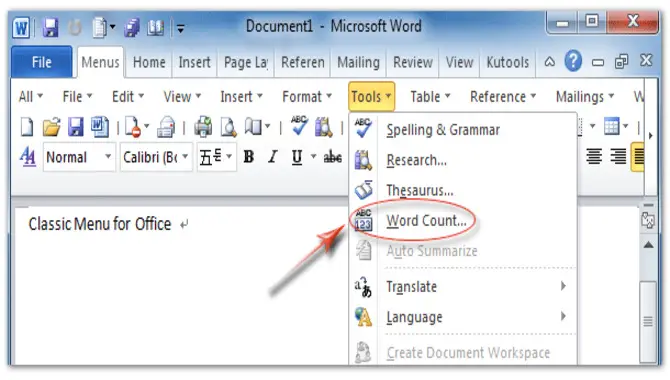This screenshot has height=380, width=670.
Task: Click the Word application icon in title bar
Action: tap(21, 28)
